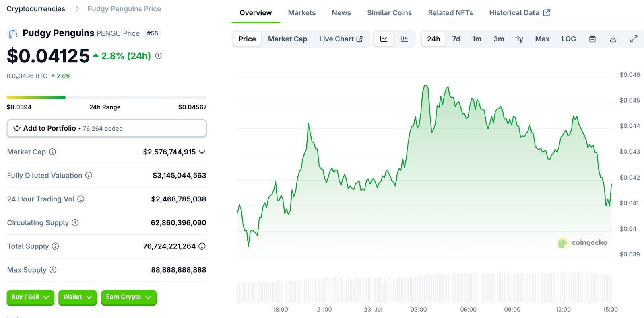Toggle LOG scale on chart
This screenshot has width=644, height=318.
tap(568, 39)
